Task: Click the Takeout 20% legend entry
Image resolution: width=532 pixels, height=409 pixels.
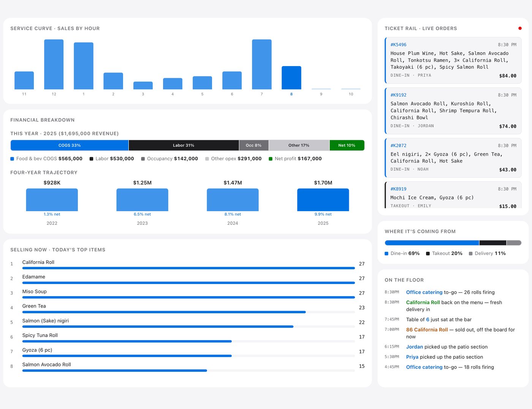Action: tap(444, 253)
